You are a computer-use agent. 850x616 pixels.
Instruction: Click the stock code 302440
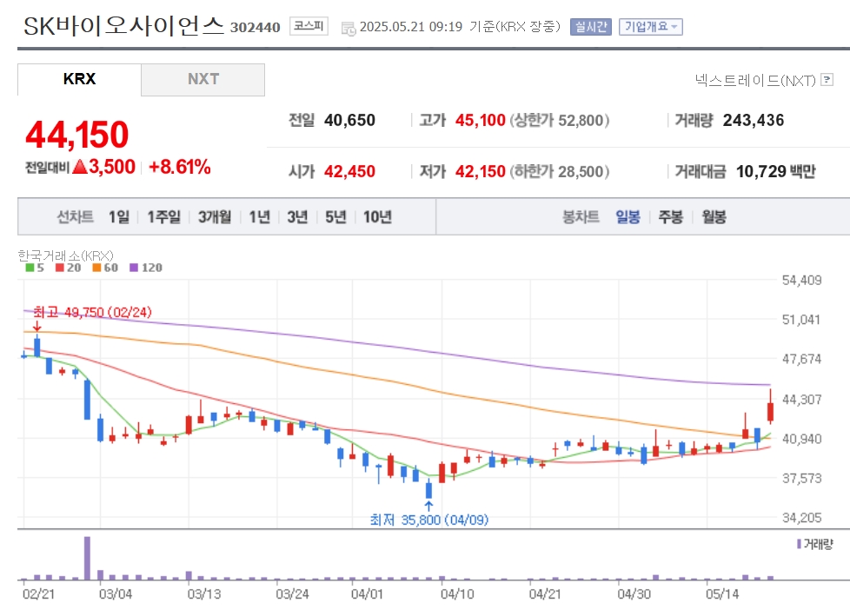(x=255, y=27)
